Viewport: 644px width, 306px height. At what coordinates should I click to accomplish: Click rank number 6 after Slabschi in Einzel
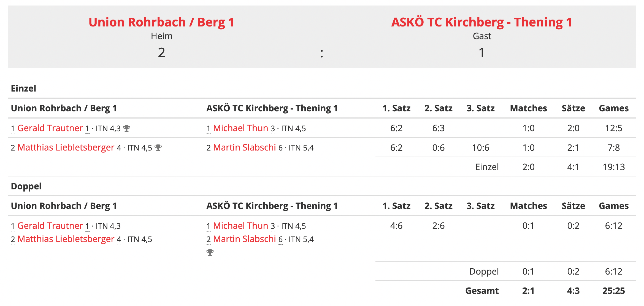tap(280, 148)
